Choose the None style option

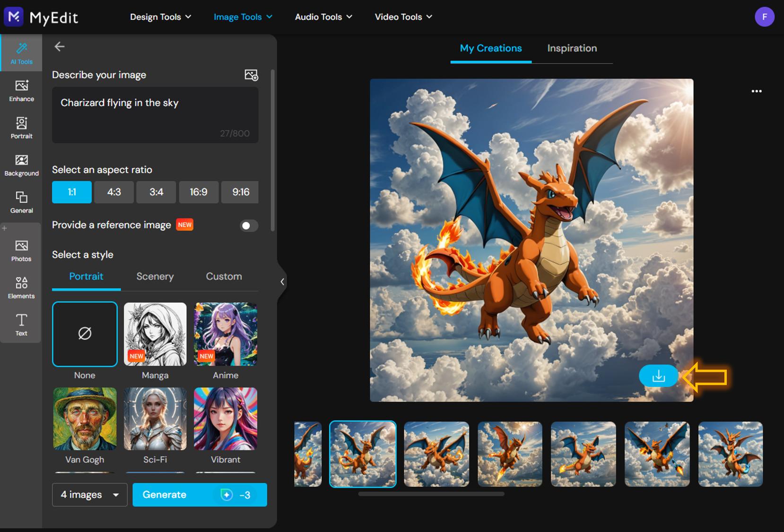click(85, 334)
